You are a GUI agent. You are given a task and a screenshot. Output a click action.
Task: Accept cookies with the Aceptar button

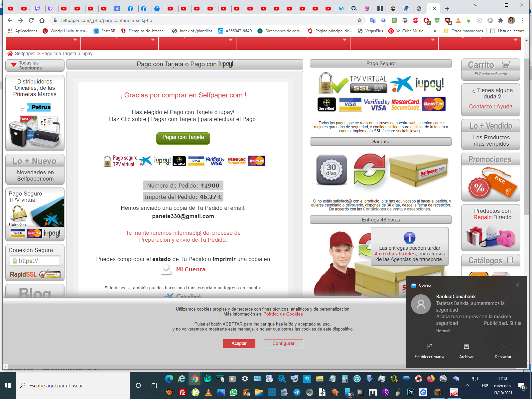tap(239, 343)
